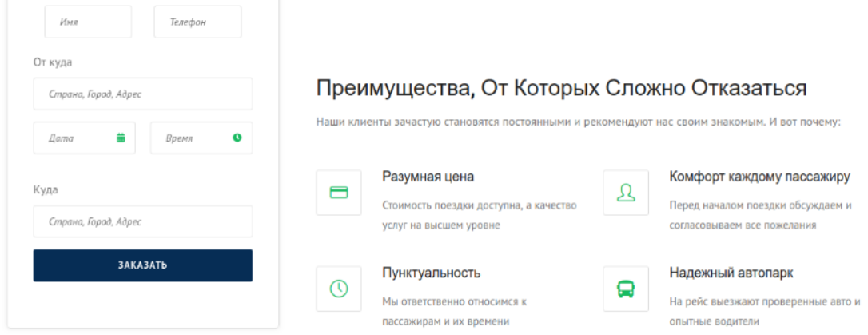This screenshot has width=868, height=335.
Task: Click the Надежный автопарк heading
Action: click(x=731, y=273)
